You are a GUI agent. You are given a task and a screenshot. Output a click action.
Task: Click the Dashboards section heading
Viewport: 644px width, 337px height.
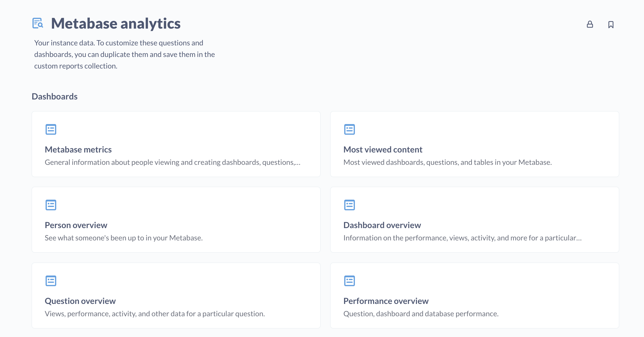click(54, 96)
